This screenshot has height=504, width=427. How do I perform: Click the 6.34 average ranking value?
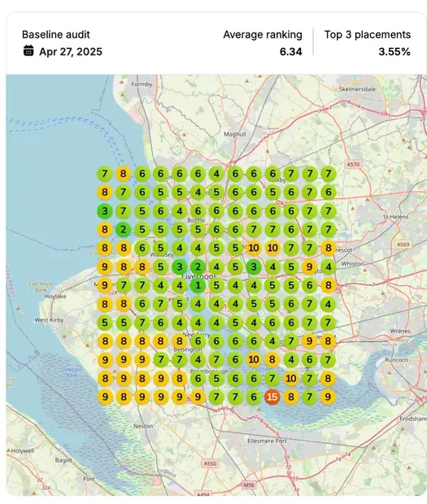[290, 52]
